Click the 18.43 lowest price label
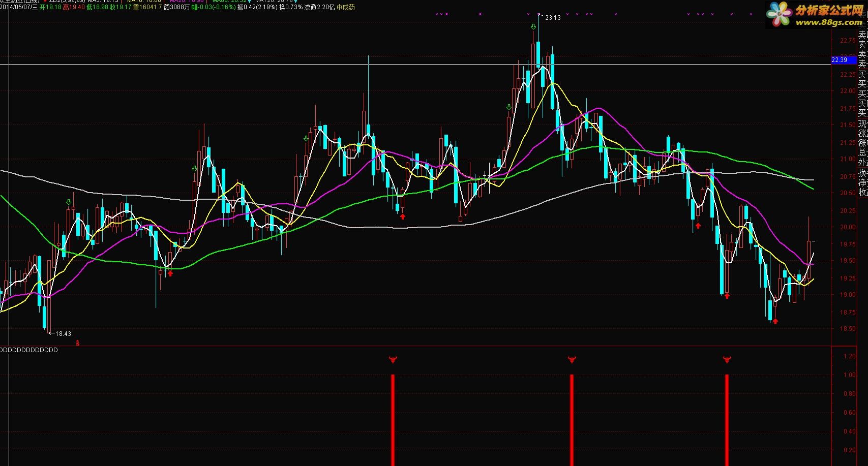The image size is (868, 466). coord(63,334)
